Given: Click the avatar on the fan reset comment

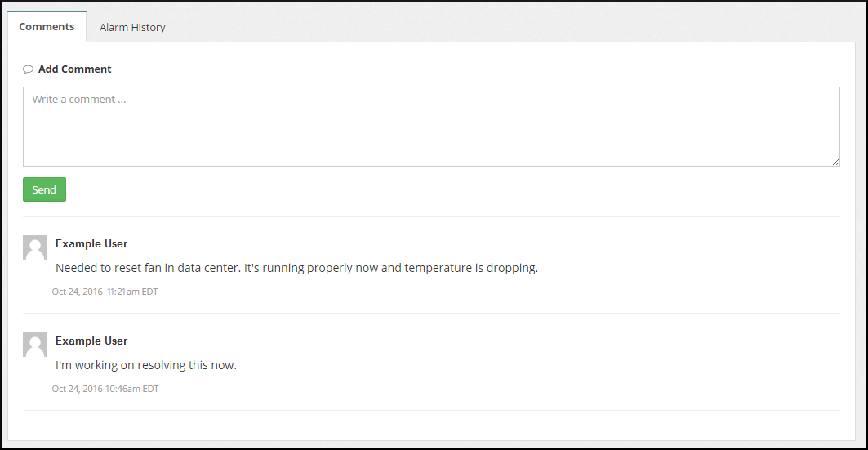Looking at the screenshot, I should pyautogui.click(x=35, y=247).
